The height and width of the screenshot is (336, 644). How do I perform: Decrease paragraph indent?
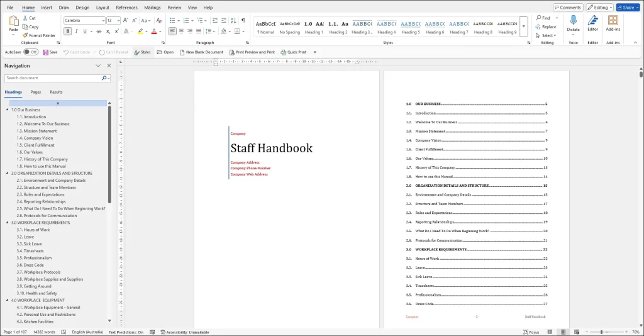coord(215,20)
